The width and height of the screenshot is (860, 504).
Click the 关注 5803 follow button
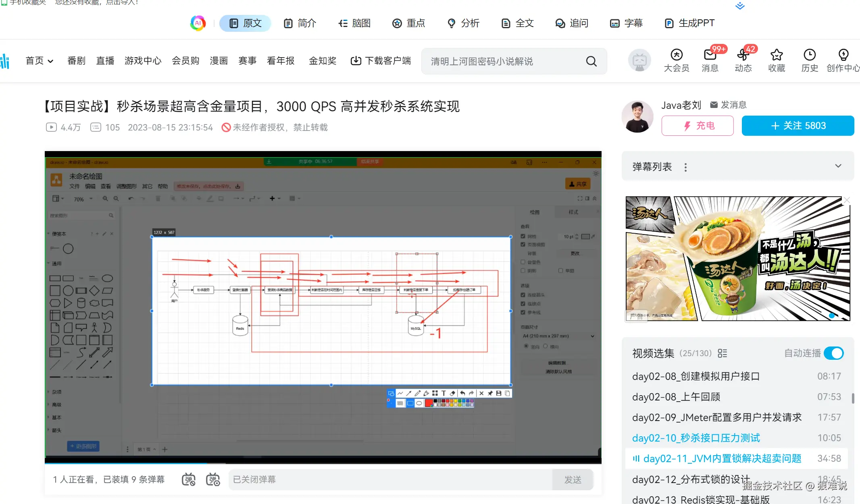tap(798, 126)
